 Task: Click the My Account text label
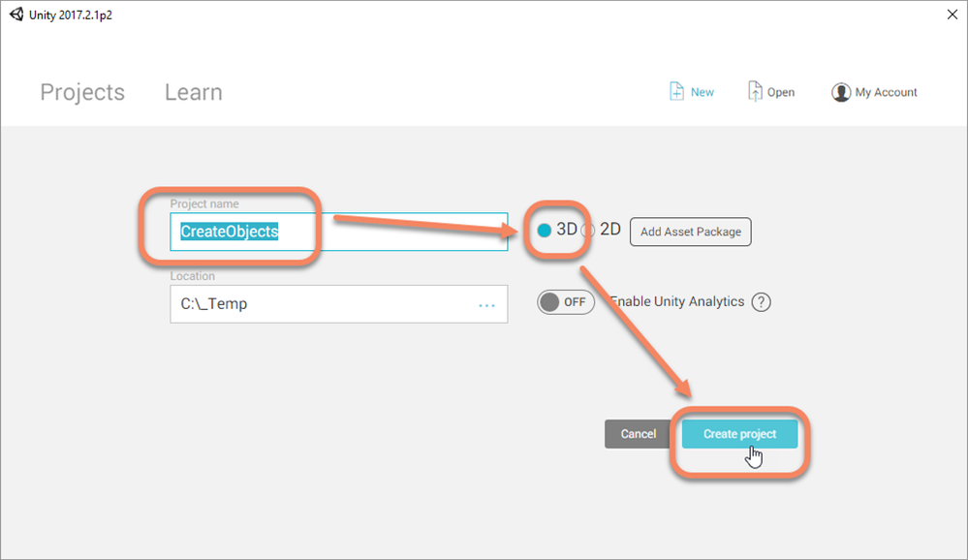pos(886,92)
